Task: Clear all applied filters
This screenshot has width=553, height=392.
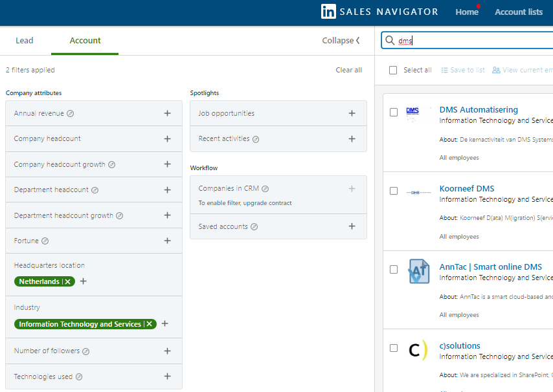Action: click(x=348, y=70)
